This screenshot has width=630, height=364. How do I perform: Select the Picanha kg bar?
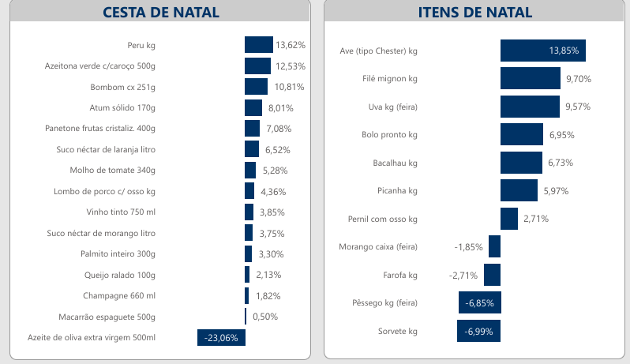(519, 190)
